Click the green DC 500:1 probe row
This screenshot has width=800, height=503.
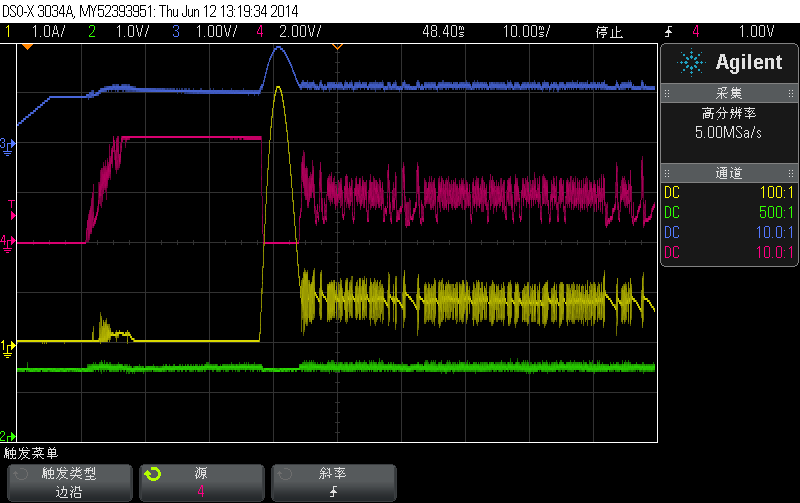[729, 213]
